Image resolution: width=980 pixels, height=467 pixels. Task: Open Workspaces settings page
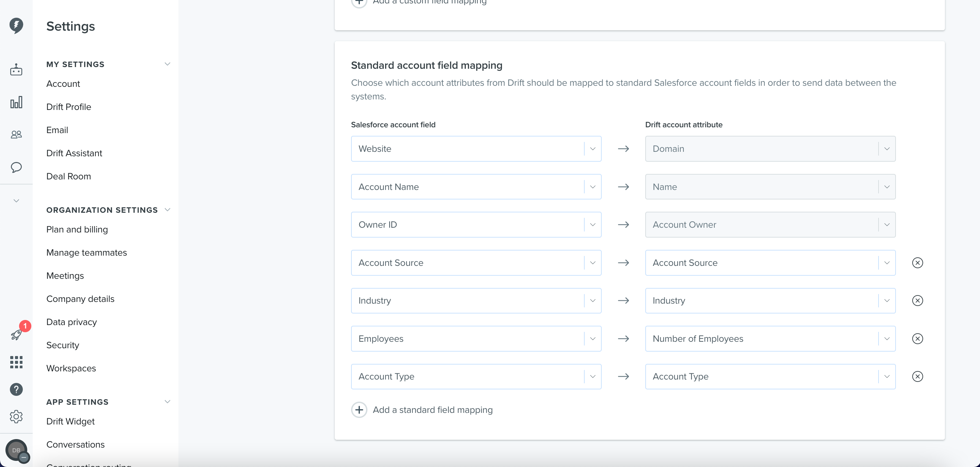(x=71, y=369)
